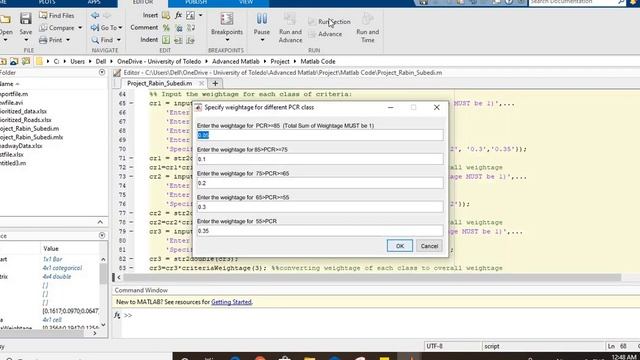The image size is (640, 360).
Task: Open Current Folder panel actions menu
Action: 102,72
